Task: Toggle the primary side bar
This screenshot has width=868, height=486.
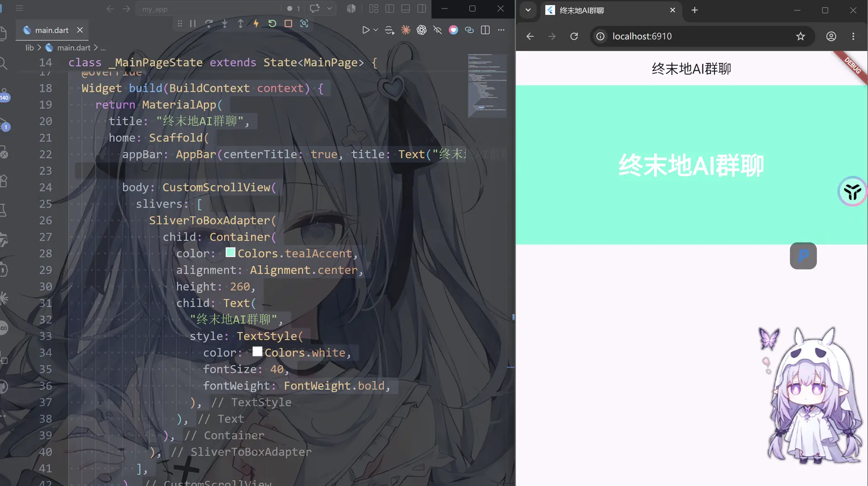Action: pos(390,9)
